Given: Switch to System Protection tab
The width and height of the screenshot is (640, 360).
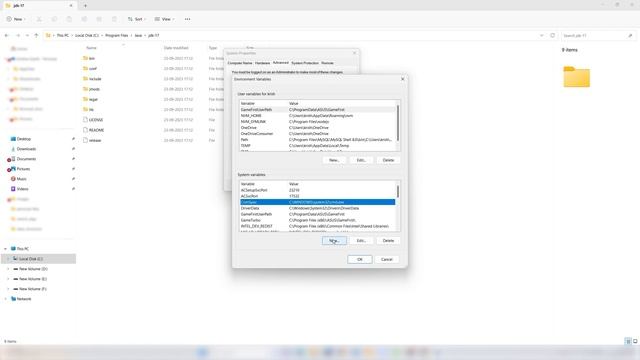Looking at the screenshot, I should (x=305, y=63).
